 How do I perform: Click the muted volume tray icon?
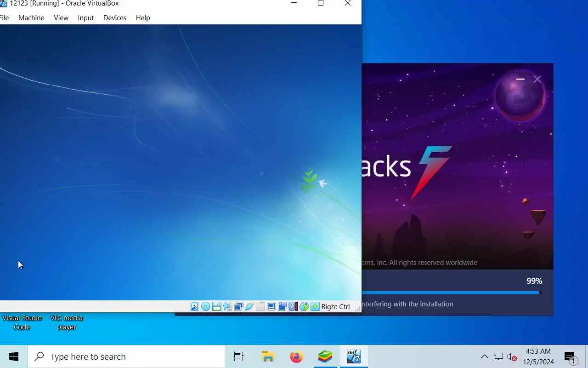pyautogui.click(x=512, y=357)
